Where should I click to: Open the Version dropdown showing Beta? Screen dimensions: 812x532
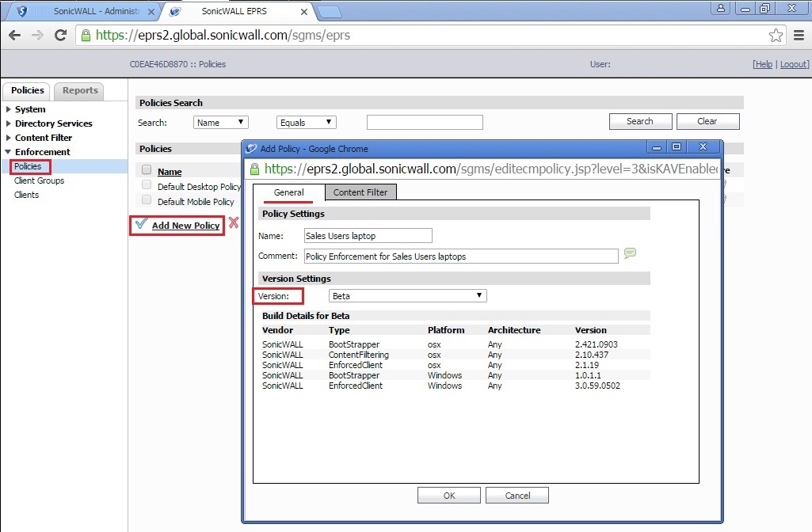(x=407, y=296)
